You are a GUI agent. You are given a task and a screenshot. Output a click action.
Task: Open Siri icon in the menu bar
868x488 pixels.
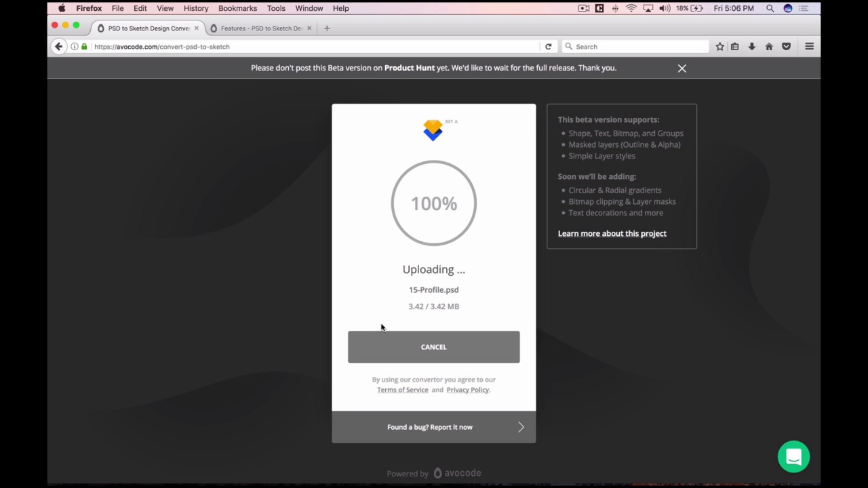787,8
